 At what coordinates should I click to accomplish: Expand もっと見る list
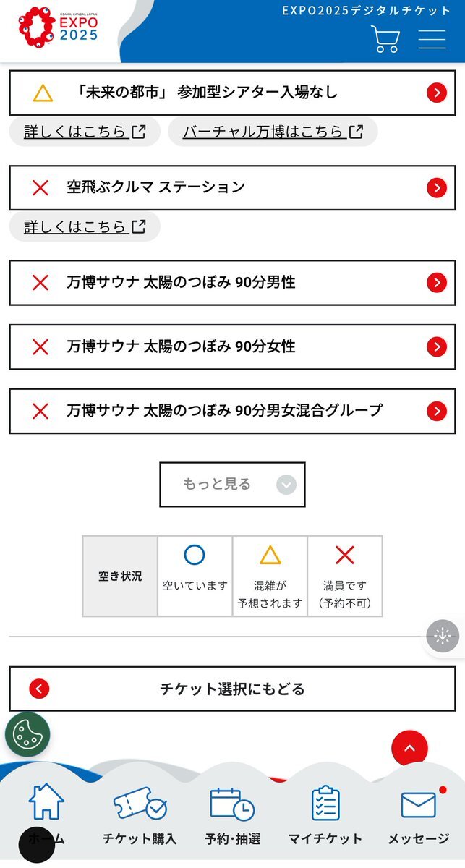(232, 485)
